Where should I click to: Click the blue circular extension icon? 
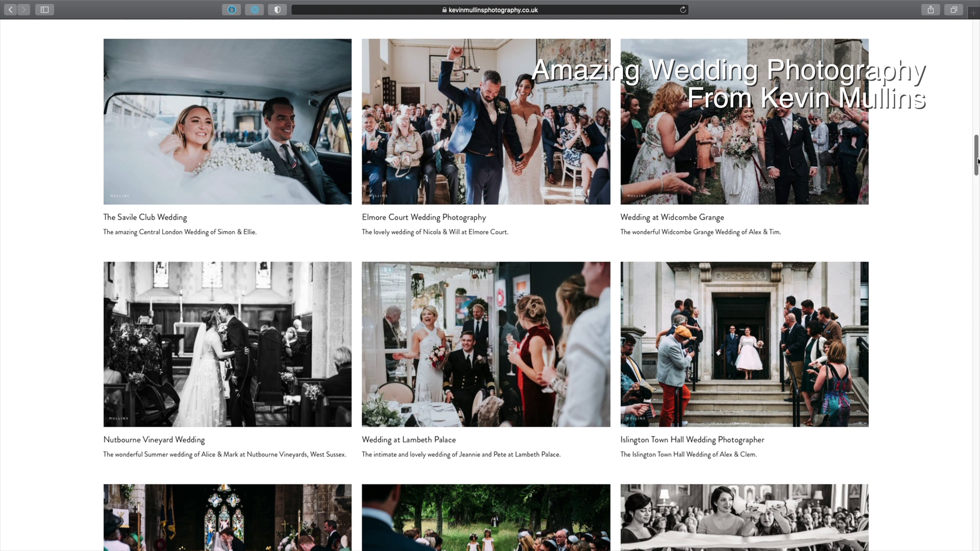click(x=254, y=9)
